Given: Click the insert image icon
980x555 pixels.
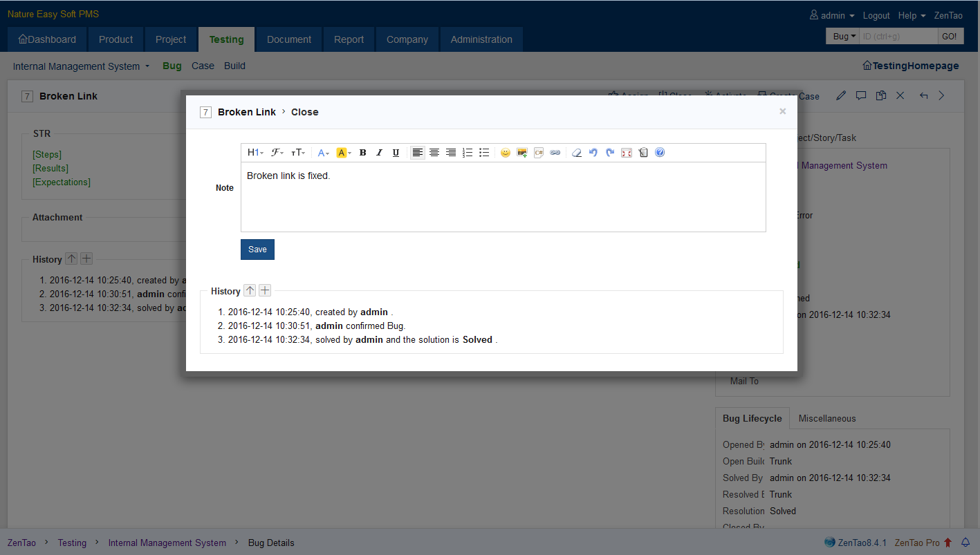Looking at the screenshot, I should (x=522, y=153).
